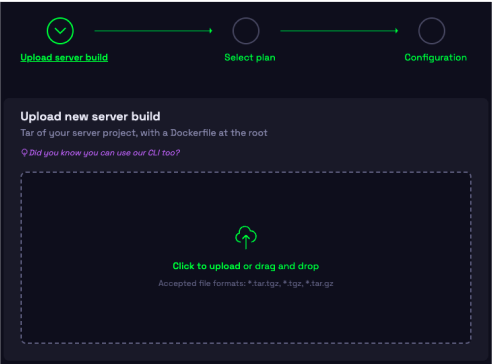Click arrow between Select plan and Configuration
The width and height of the screenshot is (492, 364).
(x=339, y=31)
